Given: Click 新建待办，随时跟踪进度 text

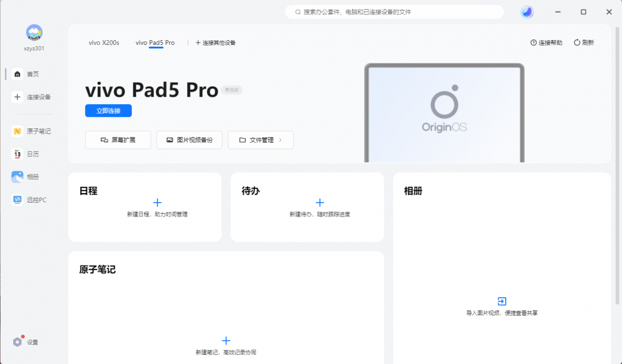Looking at the screenshot, I should (320, 214).
